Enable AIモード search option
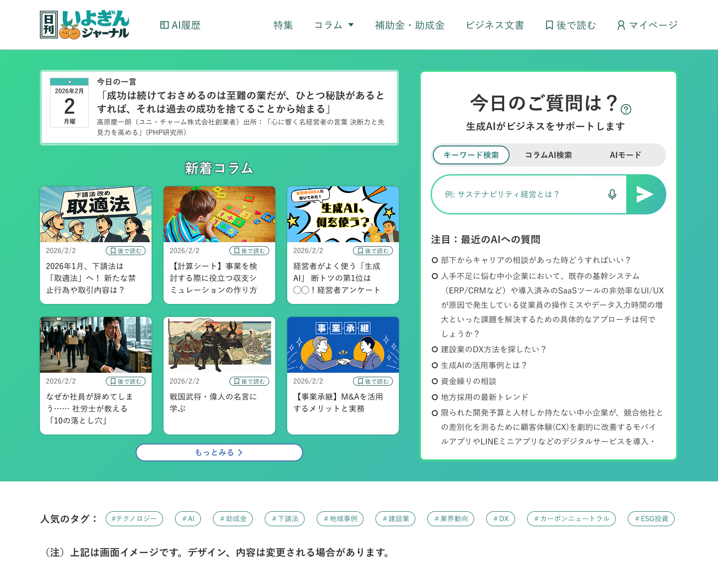 pos(625,155)
